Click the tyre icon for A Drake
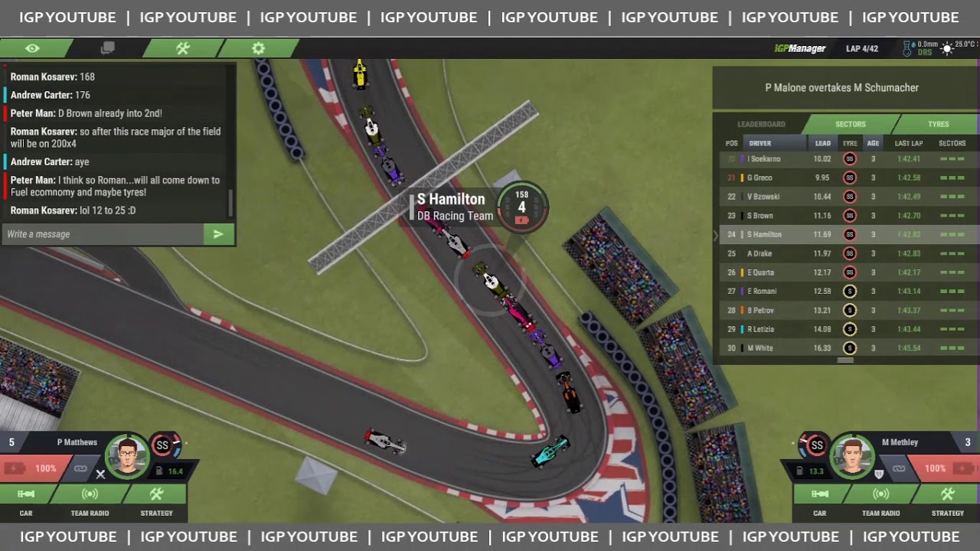980x551 pixels. click(x=850, y=253)
